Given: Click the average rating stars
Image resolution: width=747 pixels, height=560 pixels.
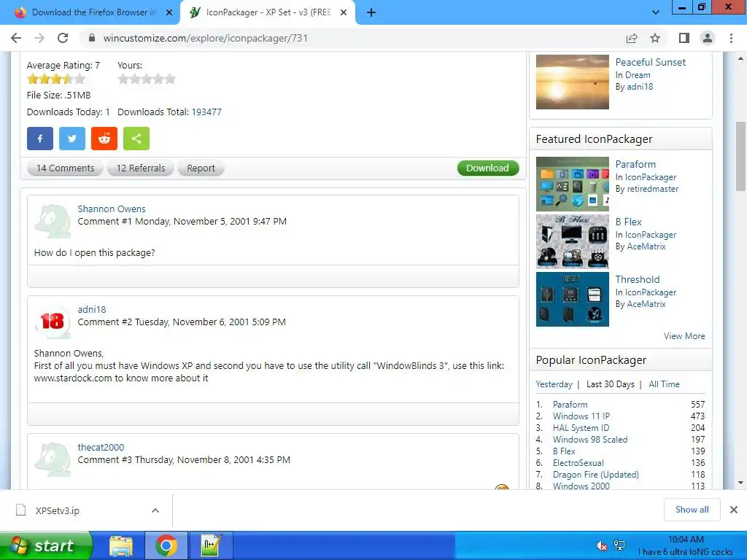Looking at the screenshot, I should pos(55,79).
